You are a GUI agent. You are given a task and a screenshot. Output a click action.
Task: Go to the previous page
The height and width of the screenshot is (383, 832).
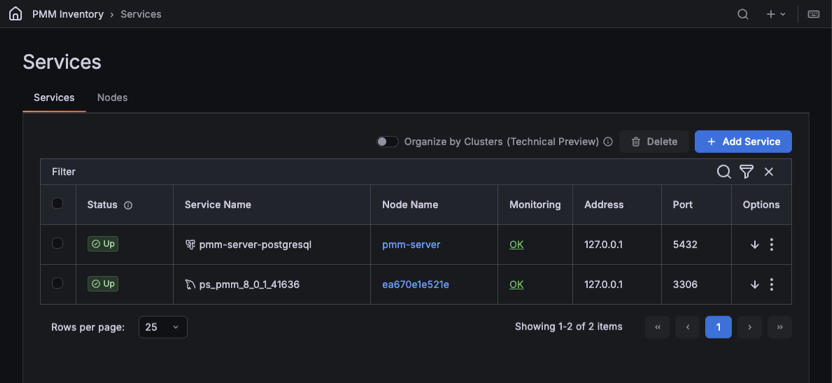pyautogui.click(x=688, y=327)
